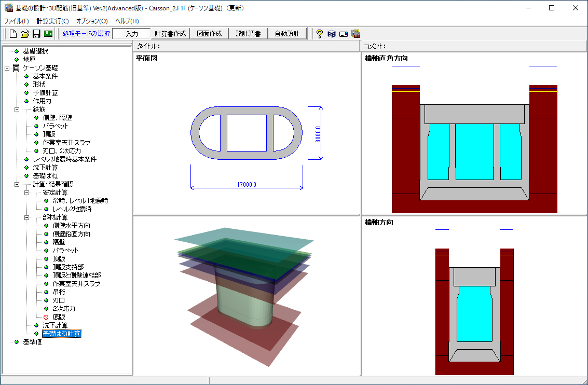Click the caisson icon beside ケーソン基礎
This screenshot has height=385, width=588.
click(x=16, y=68)
